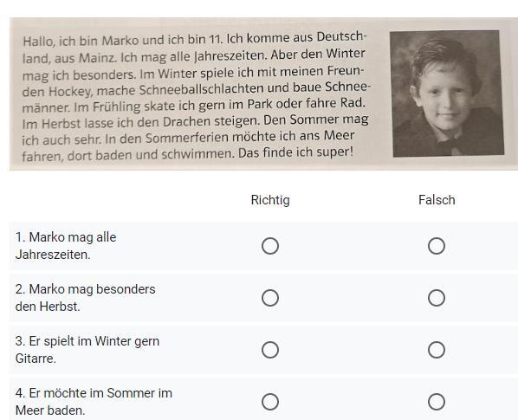
Task: Click the Richtig column header
Action: [x=270, y=200]
